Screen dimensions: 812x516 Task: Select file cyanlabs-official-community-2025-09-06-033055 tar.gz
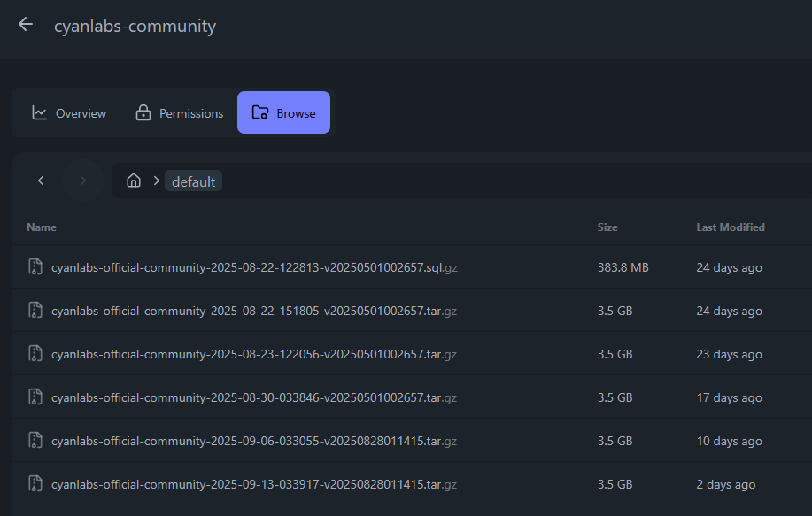point(254,441)
